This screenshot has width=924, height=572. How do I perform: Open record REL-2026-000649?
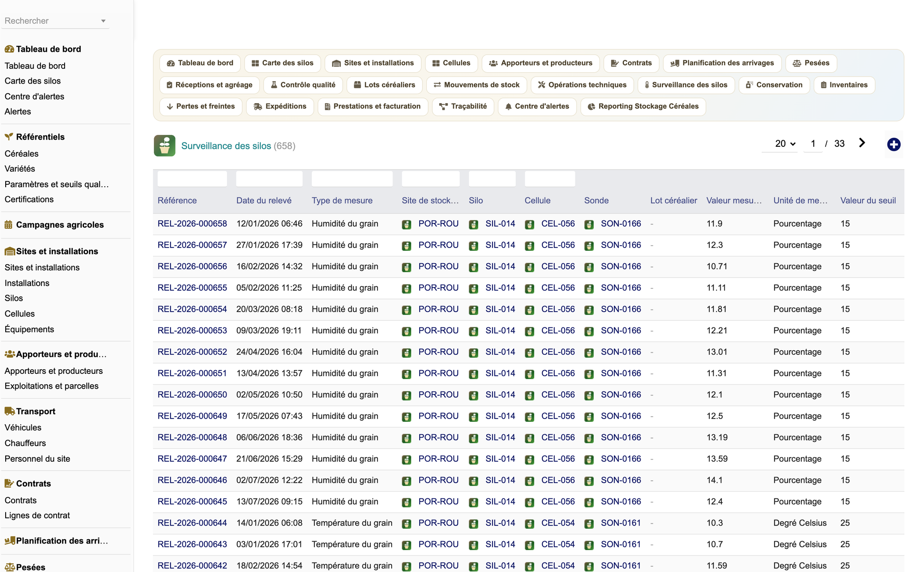click(192, 416)
